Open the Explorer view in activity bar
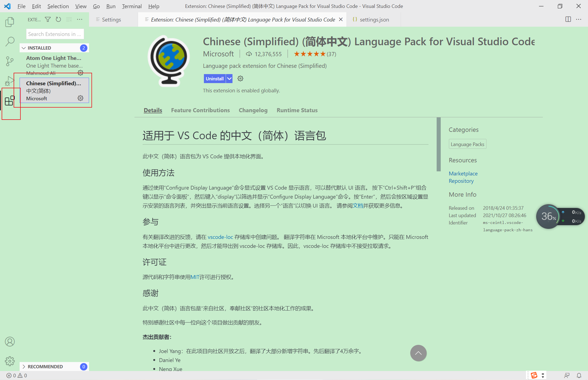Viewport: 588px width, 380px height. [x=10, y=22]
